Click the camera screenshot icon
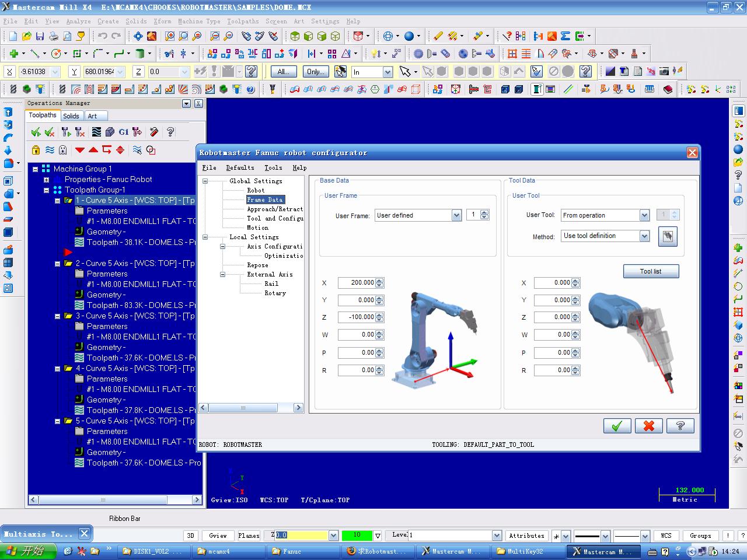The height and width of the screenshot is (560, 747). 664,71
